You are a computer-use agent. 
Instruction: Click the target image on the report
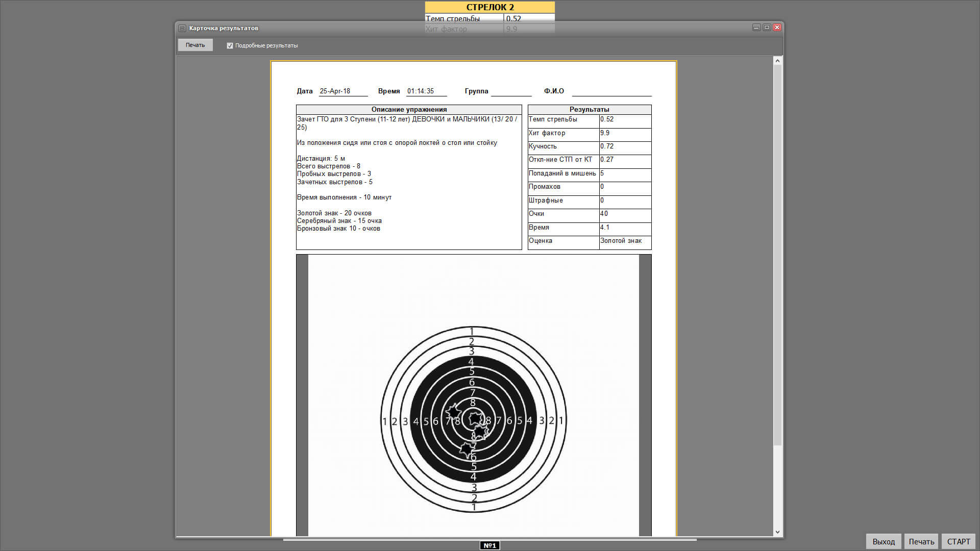pyautogui.click(x=473, y=419)
